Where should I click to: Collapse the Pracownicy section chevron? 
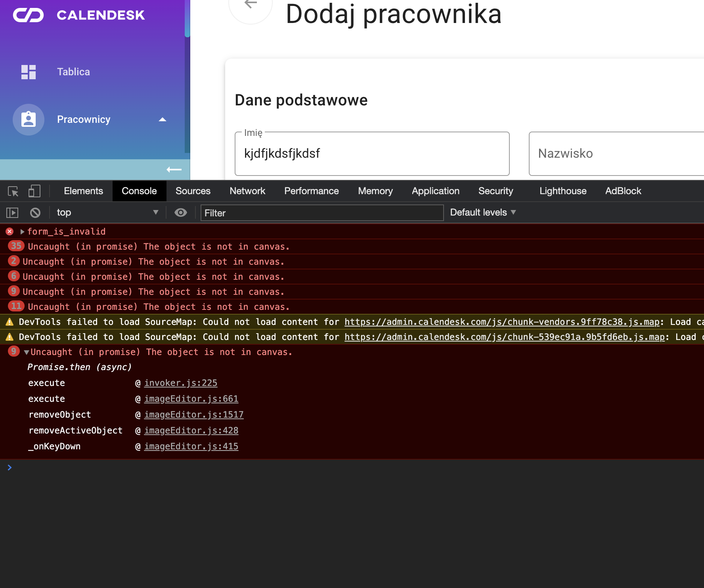click(x=163, y=120)
